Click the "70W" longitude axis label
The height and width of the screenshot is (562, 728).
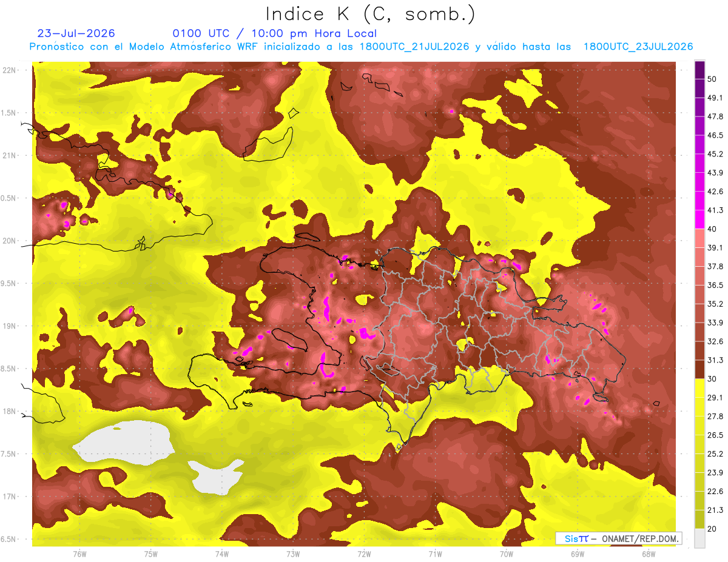[506, 554]
